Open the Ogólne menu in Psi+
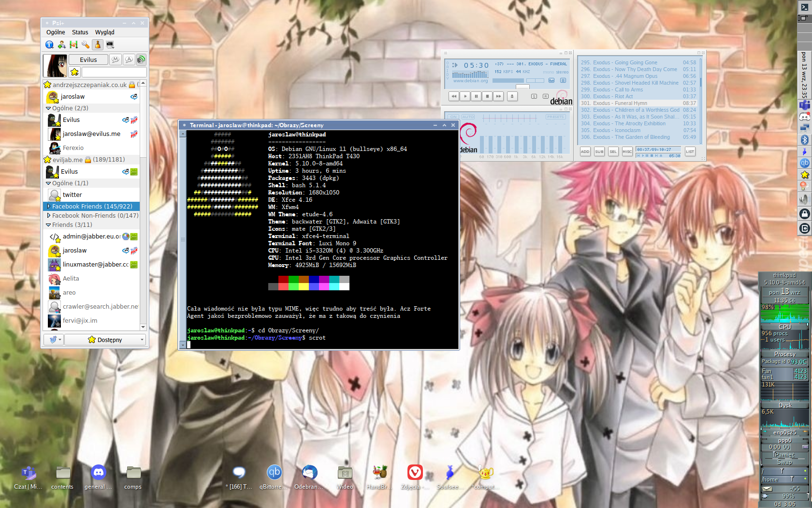The image size is (812, 508). pyautogui.click(x=56, y=32)
